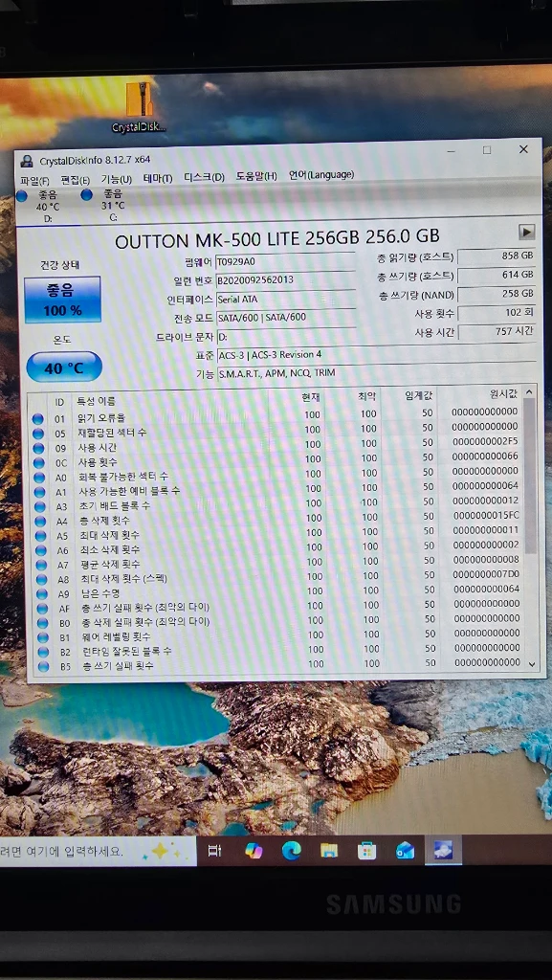Open the CrystalDiskInfo zip icon on the desktop
This screenshot has width=552, height=980.
(x=140, y=106)
